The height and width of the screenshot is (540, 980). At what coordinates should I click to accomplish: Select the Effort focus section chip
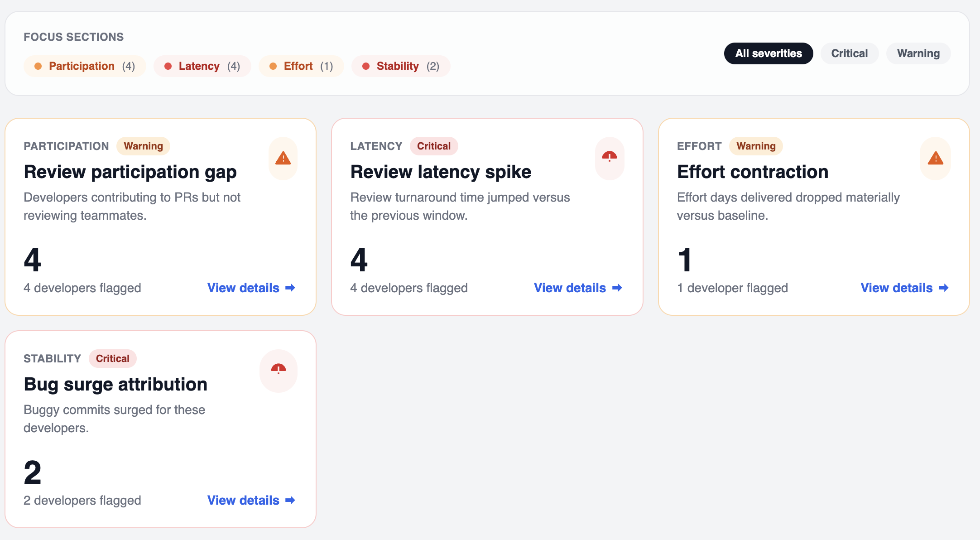(x=301, y=66)
